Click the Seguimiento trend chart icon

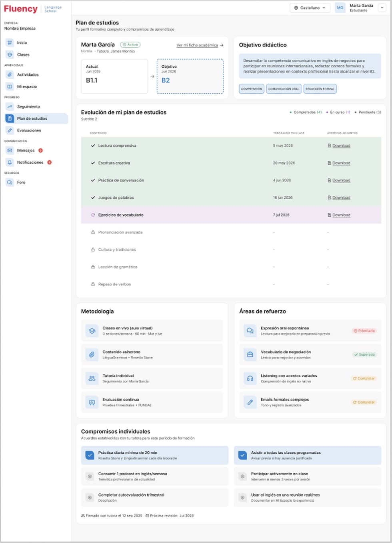(10, 107)
